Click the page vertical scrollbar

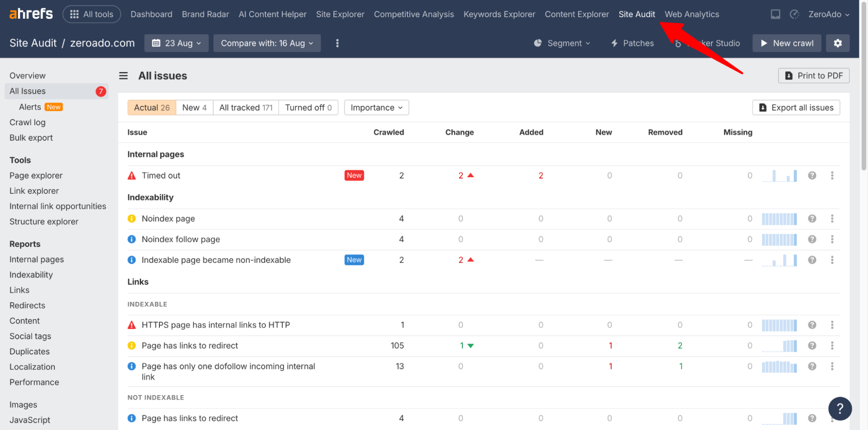coord(864,87)
